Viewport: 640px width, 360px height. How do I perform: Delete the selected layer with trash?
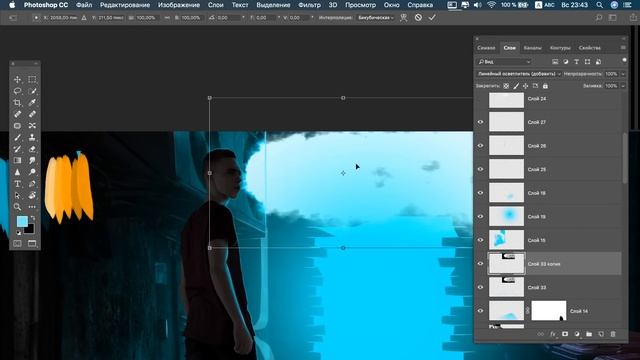[613, 334]
